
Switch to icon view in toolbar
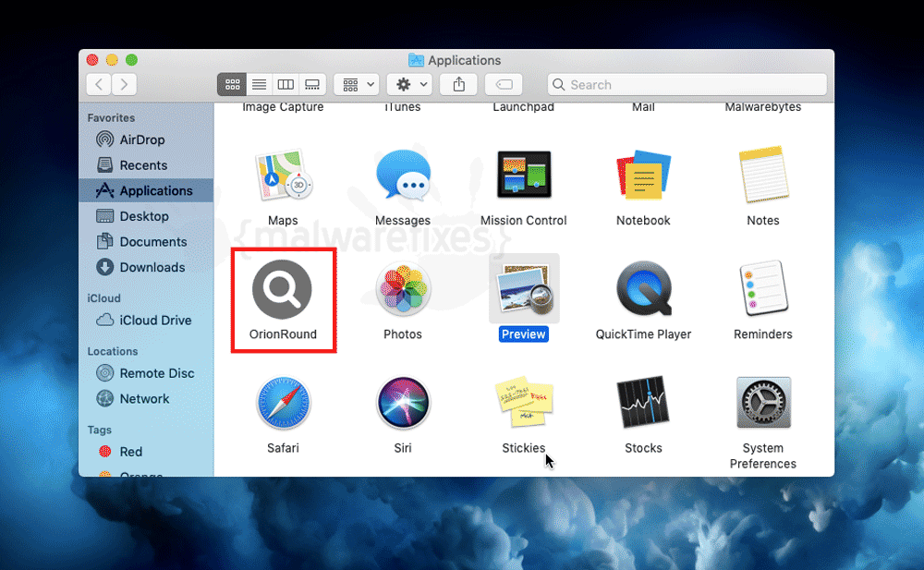pos(232,84)
